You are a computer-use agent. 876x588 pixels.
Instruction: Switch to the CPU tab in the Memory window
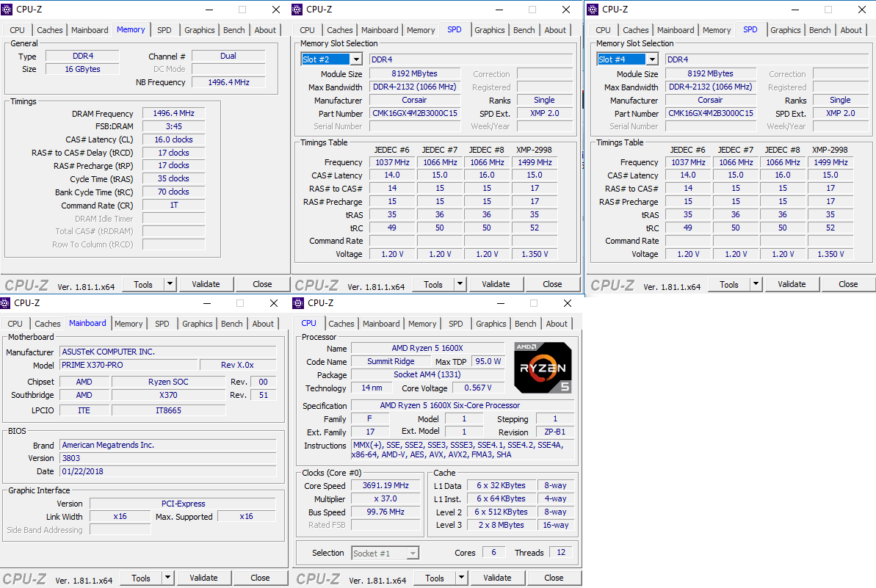coord(18,30)
